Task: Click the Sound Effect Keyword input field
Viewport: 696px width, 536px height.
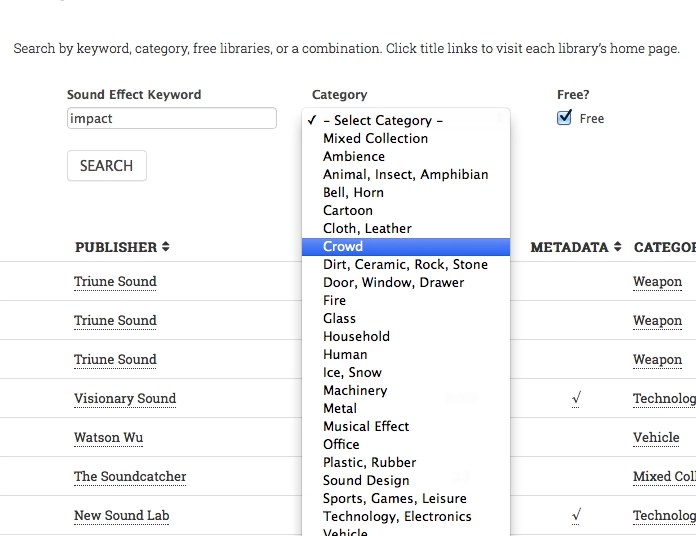Action: click(x=172, y=118)
